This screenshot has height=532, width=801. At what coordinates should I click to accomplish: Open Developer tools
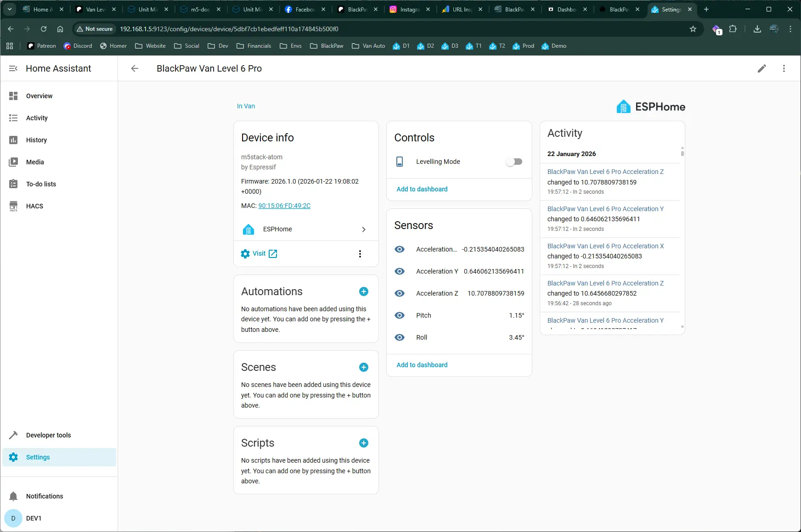tap(59, 435)
